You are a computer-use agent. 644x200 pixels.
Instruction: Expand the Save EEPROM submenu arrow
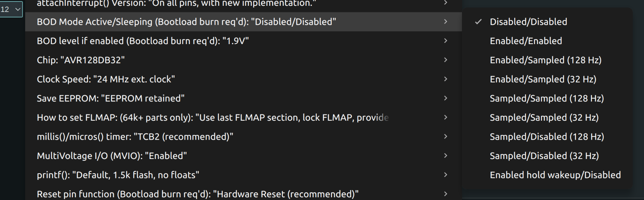445,98
